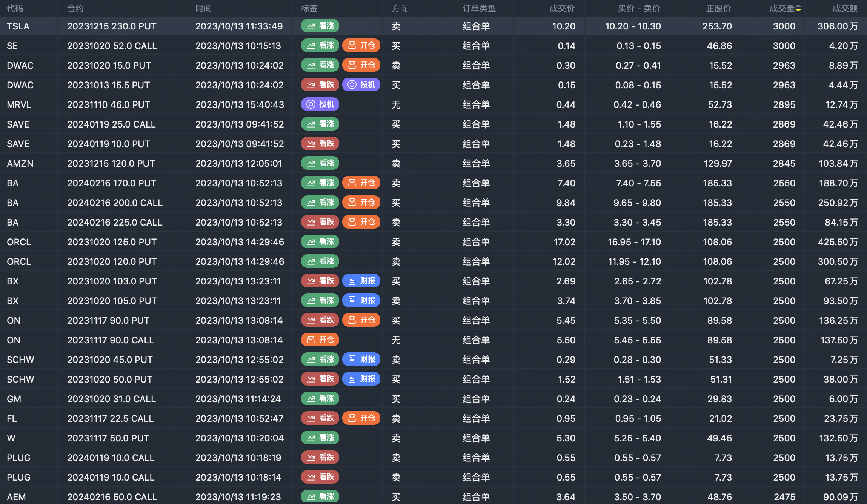Click 财报 tag on SCHW 45.0 PUT row
Screen dimensions: 867x504
point(361,360)
